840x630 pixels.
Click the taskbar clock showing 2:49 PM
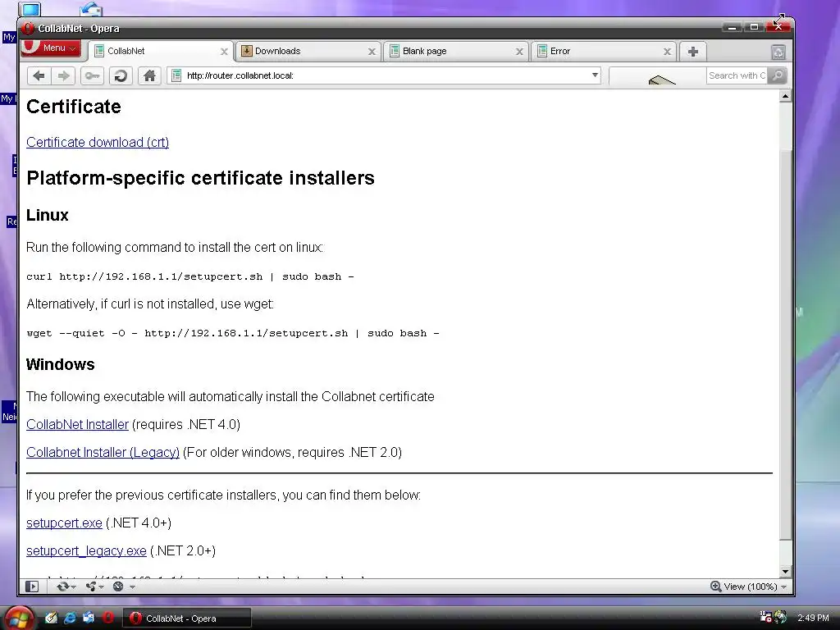(813, 618)
